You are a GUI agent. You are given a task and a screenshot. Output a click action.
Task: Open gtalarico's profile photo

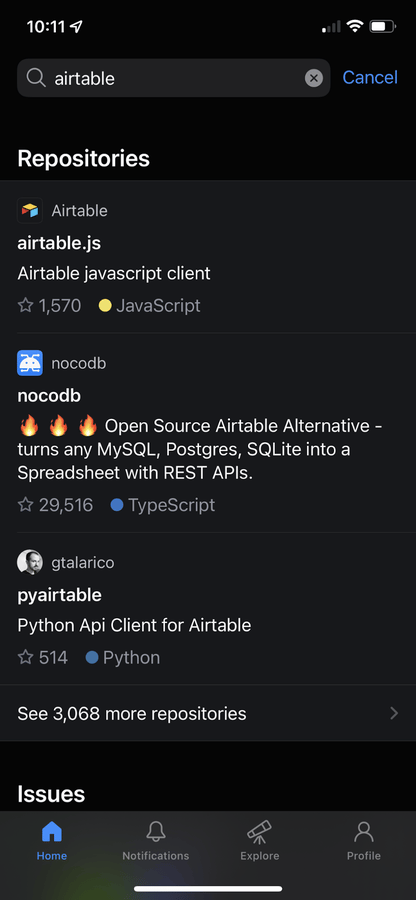30,562
